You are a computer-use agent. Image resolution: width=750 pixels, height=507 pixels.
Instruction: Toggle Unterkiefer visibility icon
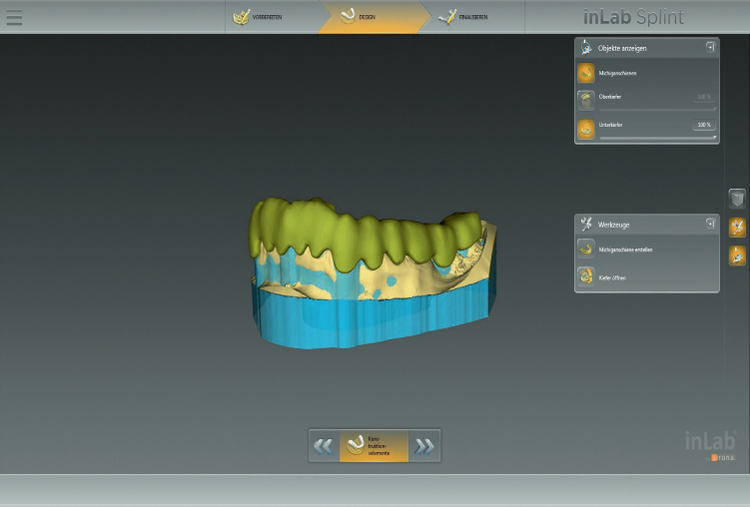586,128
